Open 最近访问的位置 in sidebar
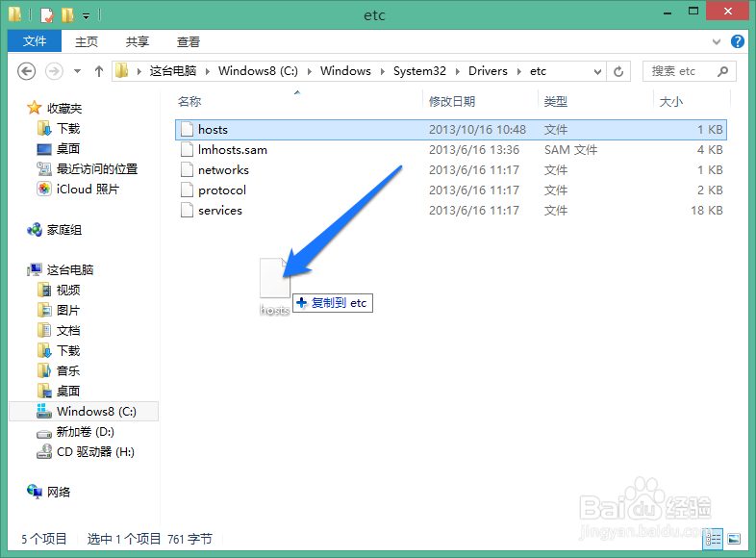This screenshot has height=558, width=756. coord(97,168)
